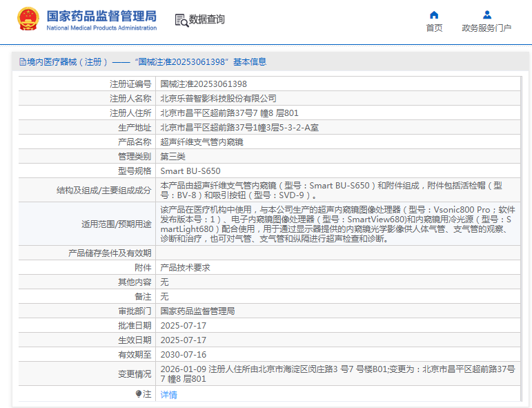
Task: Click the 政务服务门户 person icon
Action: [486, 14]
